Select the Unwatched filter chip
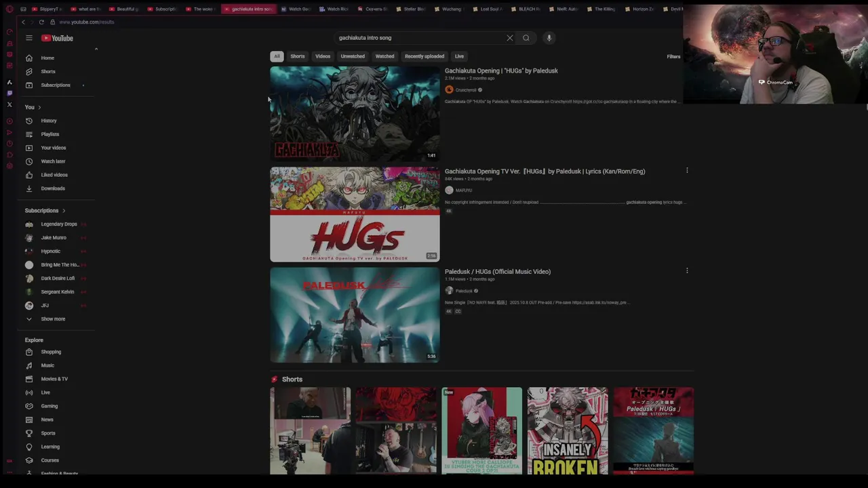868x488 pixels. tap(353, 56)
